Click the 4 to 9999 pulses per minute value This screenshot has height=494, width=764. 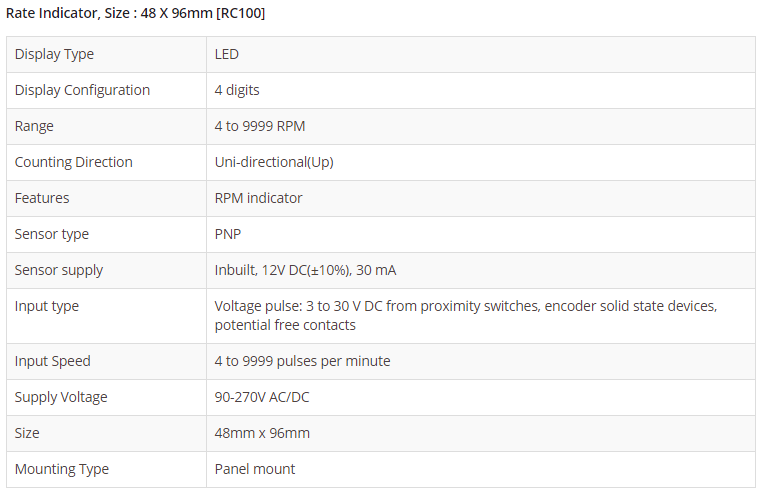click(x=302, y=361)
